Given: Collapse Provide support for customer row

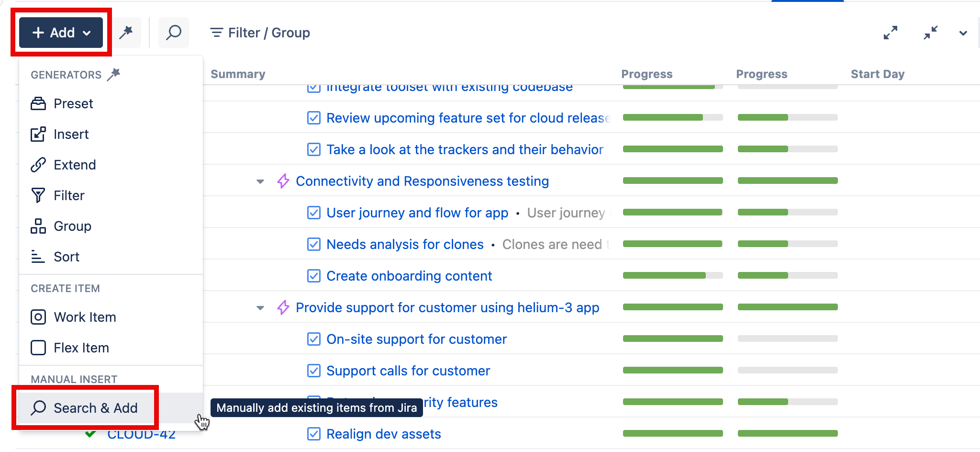Looking at the screenshot, I should tap(260, 308).
